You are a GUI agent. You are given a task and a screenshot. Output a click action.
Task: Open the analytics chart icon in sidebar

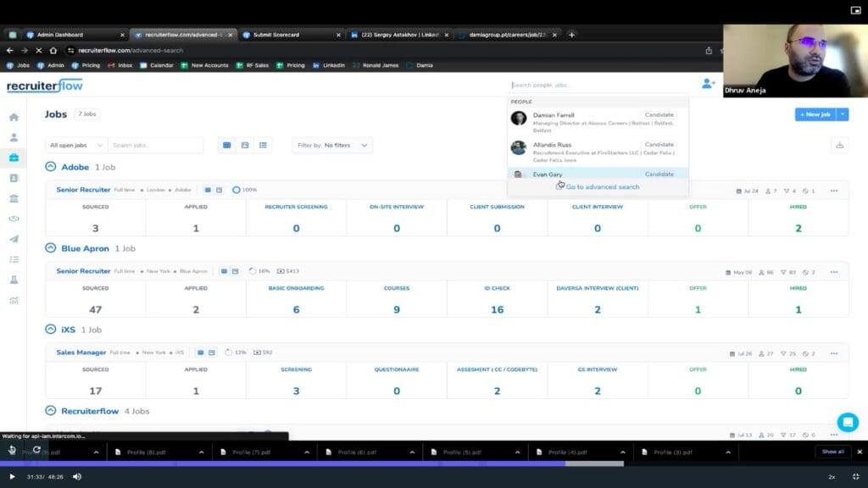(x=14, y=301)
